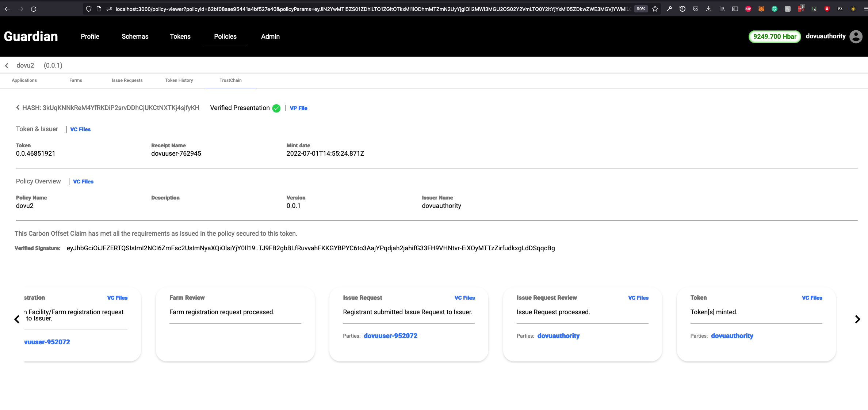Screen dimensions: 868x410
Task: Reload the current page
Action: pos(34,9)
